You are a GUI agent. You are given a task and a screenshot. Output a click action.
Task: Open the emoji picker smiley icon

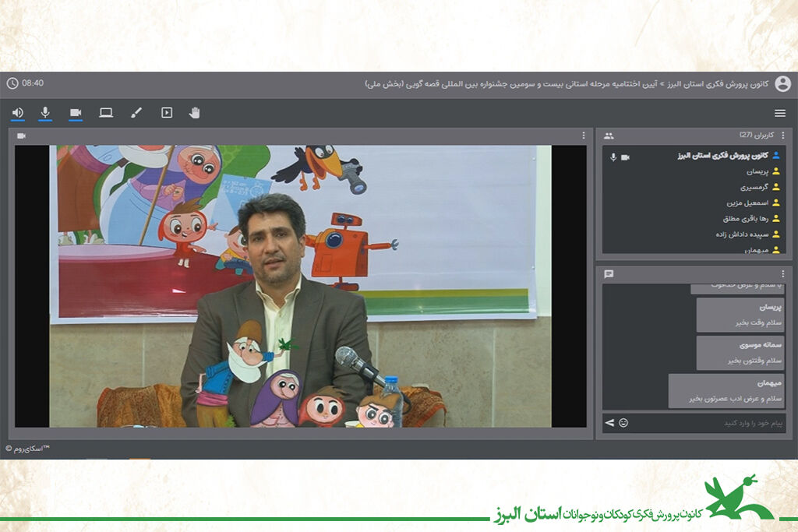(x=623, y=423)
